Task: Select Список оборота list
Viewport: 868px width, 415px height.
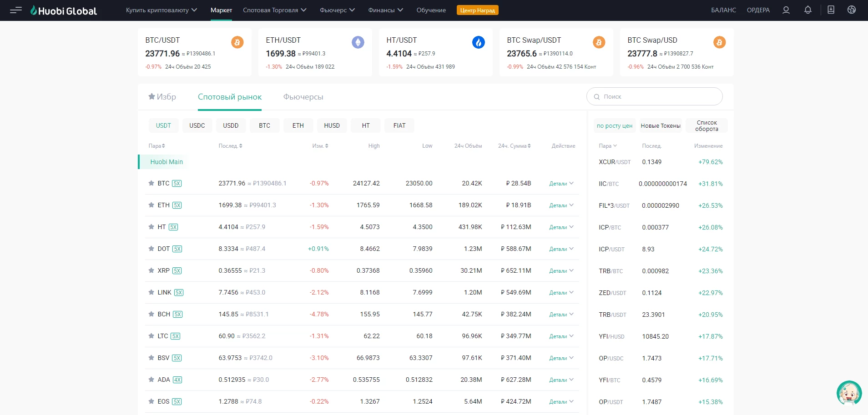Action: pyautogui.click(x=707, y=126)
